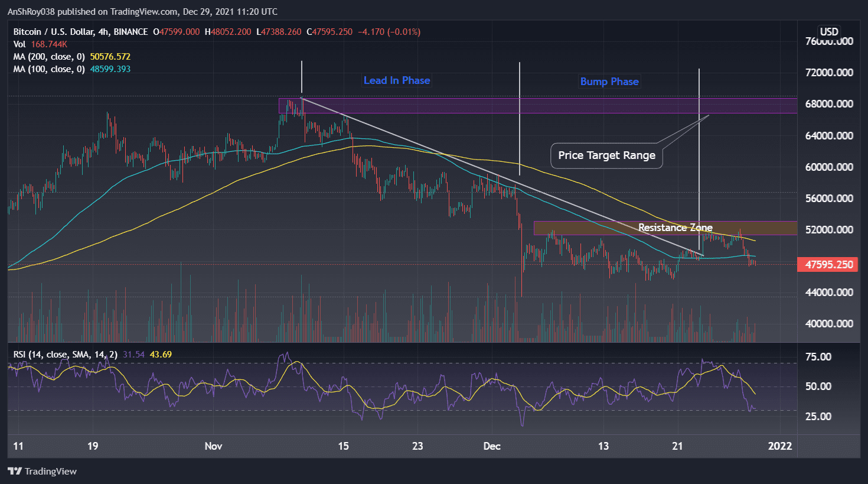This screenshot has width=868, height=484.
Task: Click the TradingView logo in bottom-left corner
Action: 41,471
